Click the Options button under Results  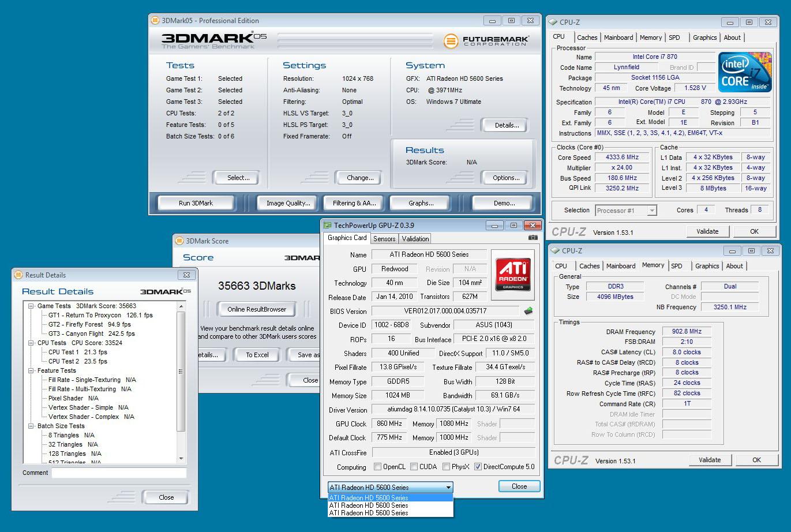[506, 178]
